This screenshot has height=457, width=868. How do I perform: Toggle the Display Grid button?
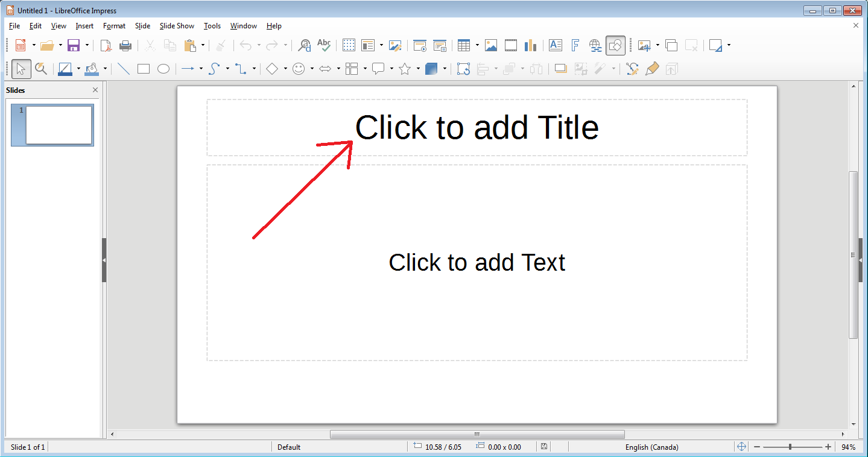click(349, 45)
